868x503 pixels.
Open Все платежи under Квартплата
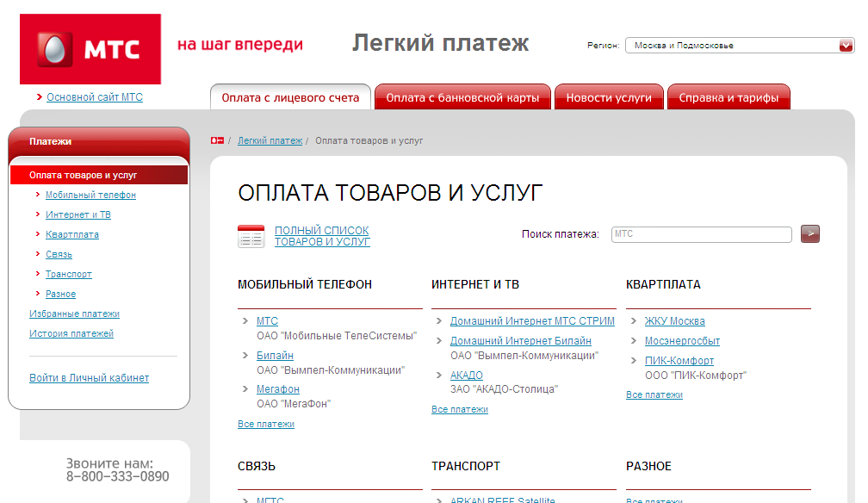654,395
